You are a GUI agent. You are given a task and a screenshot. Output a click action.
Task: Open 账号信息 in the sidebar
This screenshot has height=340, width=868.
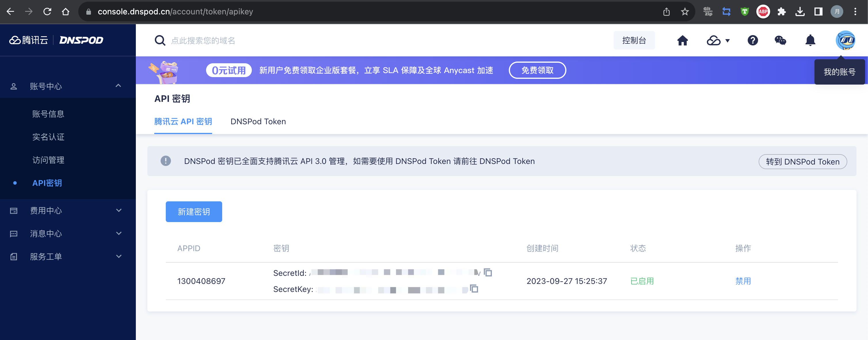click(x=48, y=114)
